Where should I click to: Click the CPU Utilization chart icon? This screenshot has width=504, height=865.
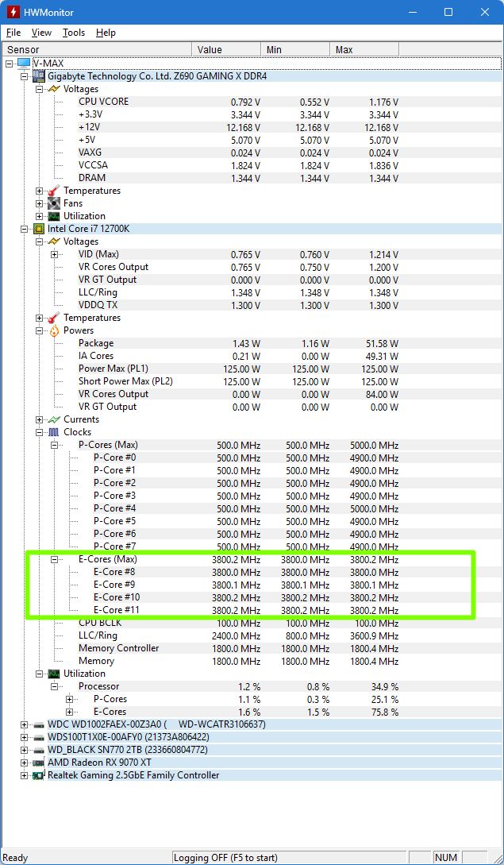coord(54,674)
